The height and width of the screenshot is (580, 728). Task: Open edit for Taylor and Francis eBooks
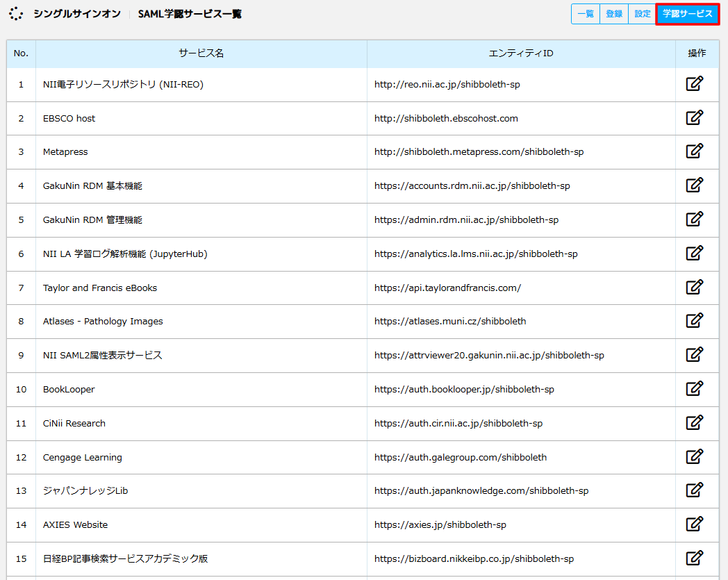[x=695, y=287]
